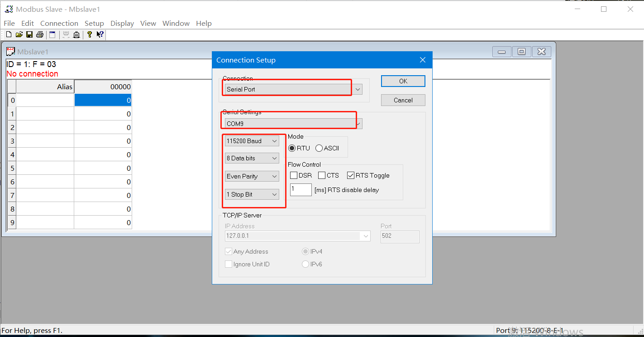
Task: Click the connect serial plug icon
Action: pyautogui.click(x=76, y=34)
